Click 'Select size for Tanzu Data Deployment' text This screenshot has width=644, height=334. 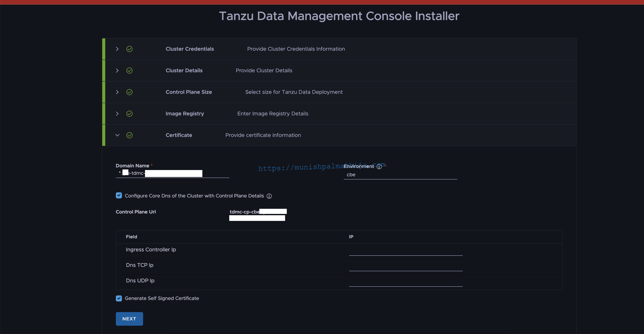pyautogui.click(x=294, y=92)
